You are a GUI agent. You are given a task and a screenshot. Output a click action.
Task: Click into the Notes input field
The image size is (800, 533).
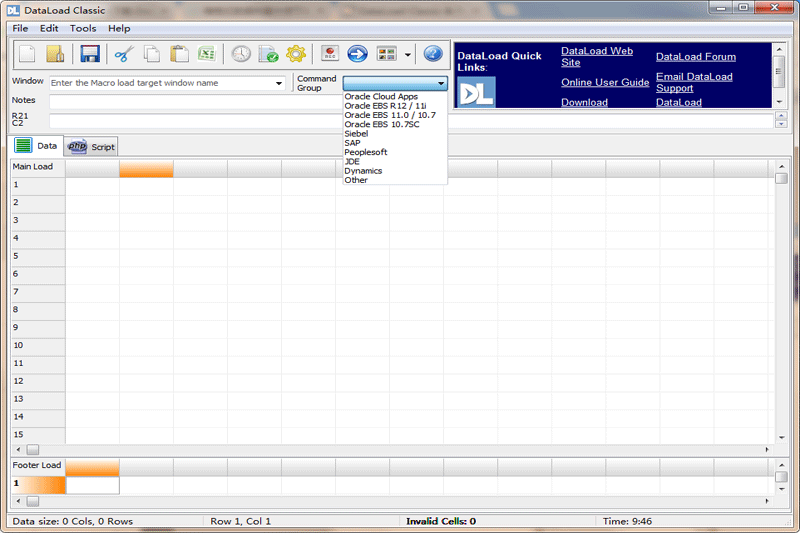tap(196, 101)
